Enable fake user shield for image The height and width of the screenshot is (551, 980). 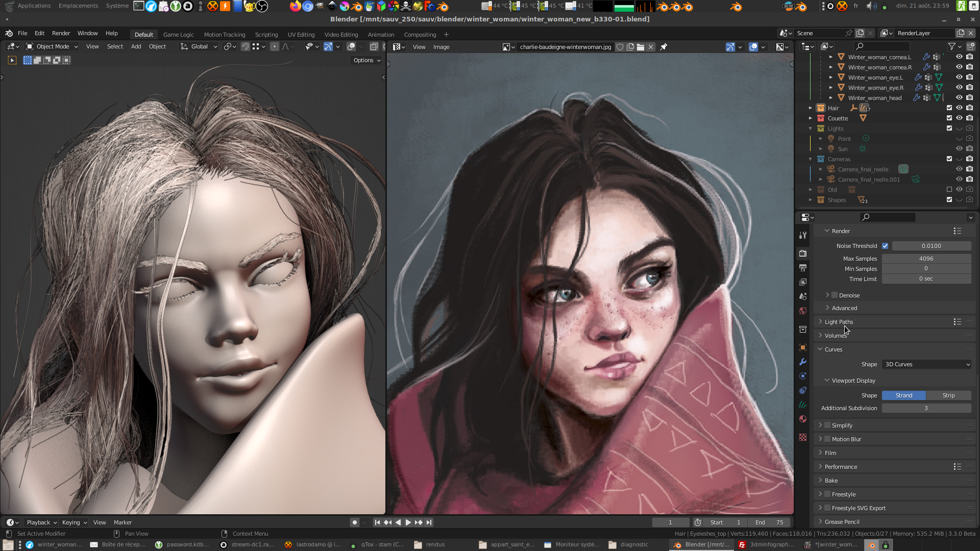pyautogui.click(x=620, y=47)
